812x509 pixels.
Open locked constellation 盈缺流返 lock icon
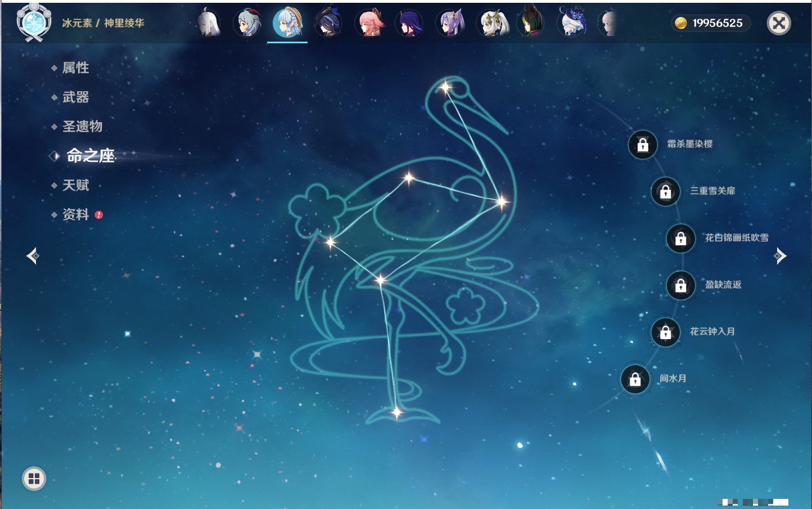click(680, 286)
